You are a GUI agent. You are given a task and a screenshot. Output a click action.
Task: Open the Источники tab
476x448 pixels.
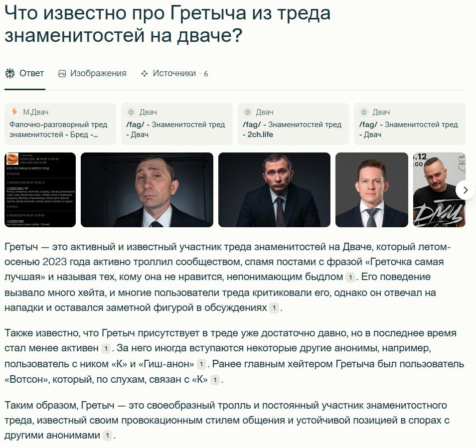[x=174, y=73]
